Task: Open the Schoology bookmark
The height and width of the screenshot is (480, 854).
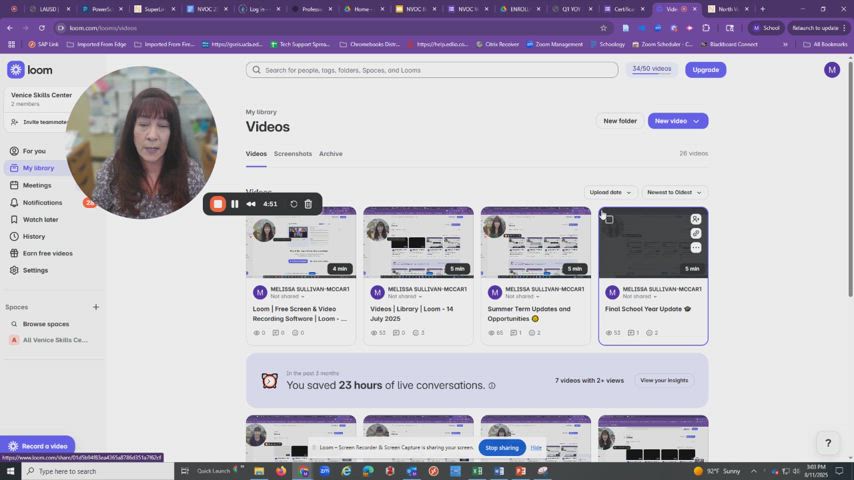Action: [608, 44]
